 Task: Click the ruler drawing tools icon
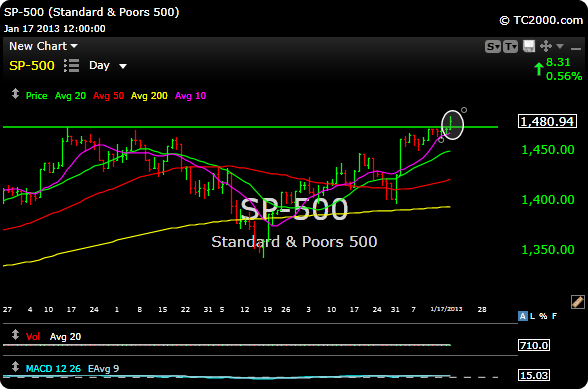coord(578,302)
